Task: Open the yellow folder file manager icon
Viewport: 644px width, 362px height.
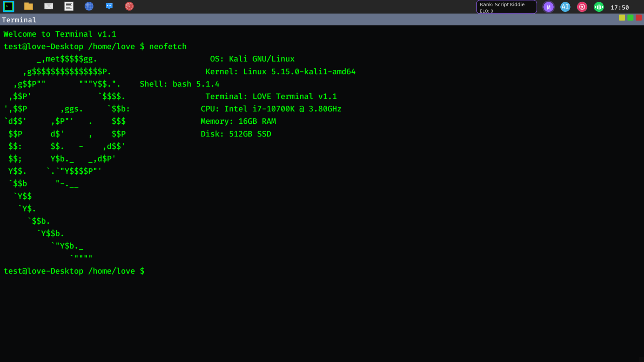Action: 29,6
